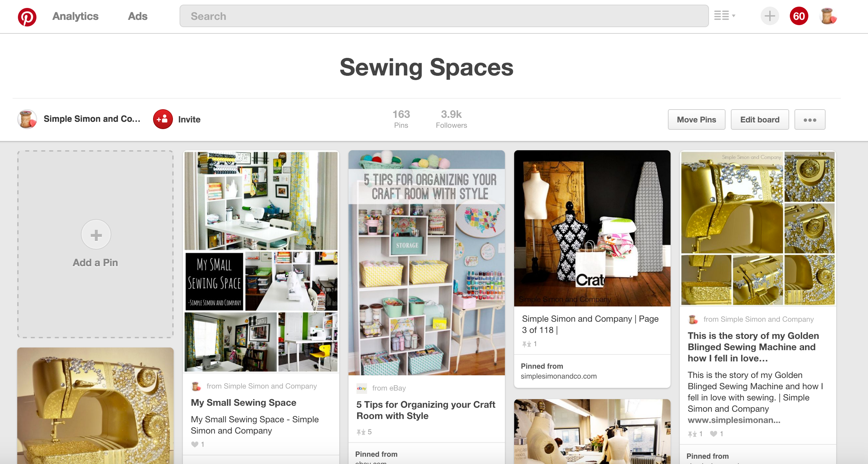Open the three-dots more options button
The image size is (868, 464).
coord(809,119)
